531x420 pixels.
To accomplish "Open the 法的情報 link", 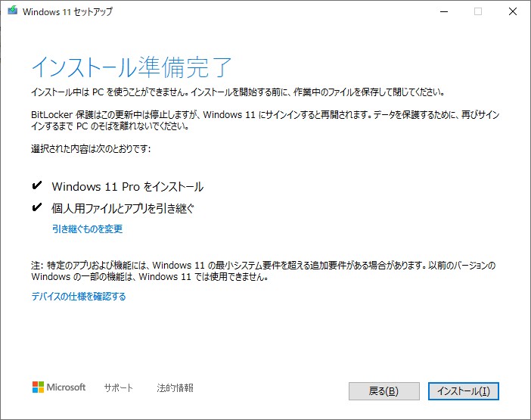I will point(175,387).
